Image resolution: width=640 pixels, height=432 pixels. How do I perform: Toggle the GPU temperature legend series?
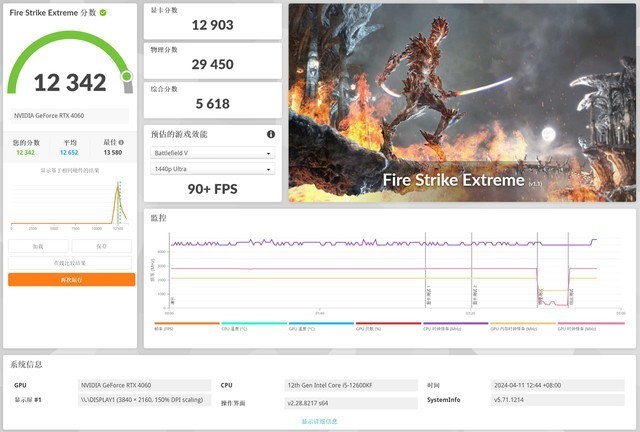[305, 326]
